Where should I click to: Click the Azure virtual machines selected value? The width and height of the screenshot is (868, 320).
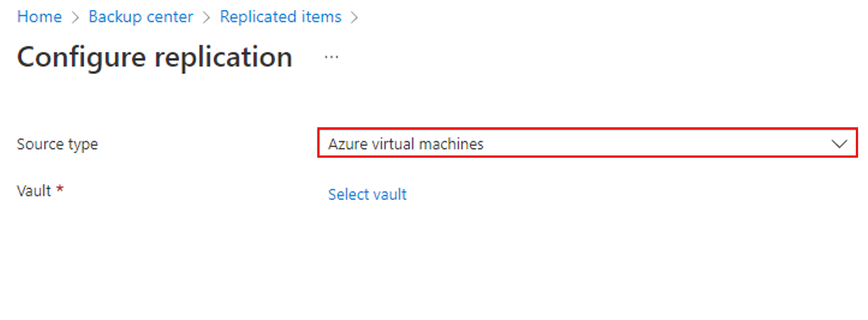coord(406,143)
